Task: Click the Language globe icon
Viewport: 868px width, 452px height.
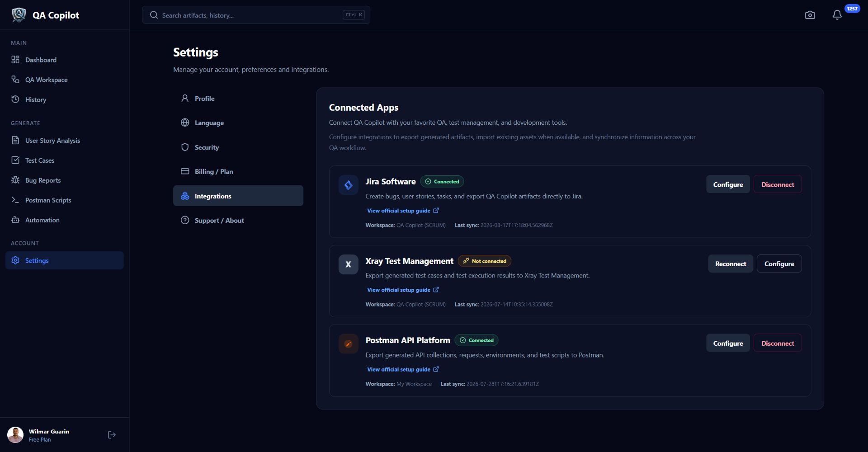Action: (185, 122)
